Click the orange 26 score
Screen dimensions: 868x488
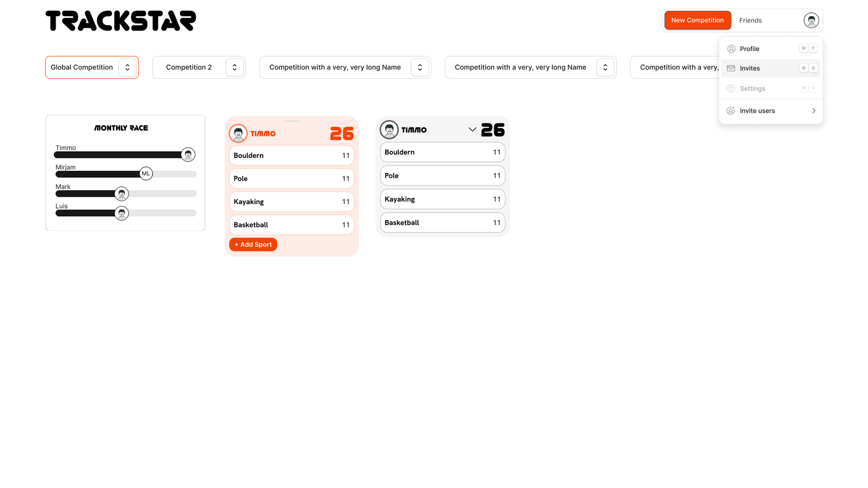(x=342, y=133)
